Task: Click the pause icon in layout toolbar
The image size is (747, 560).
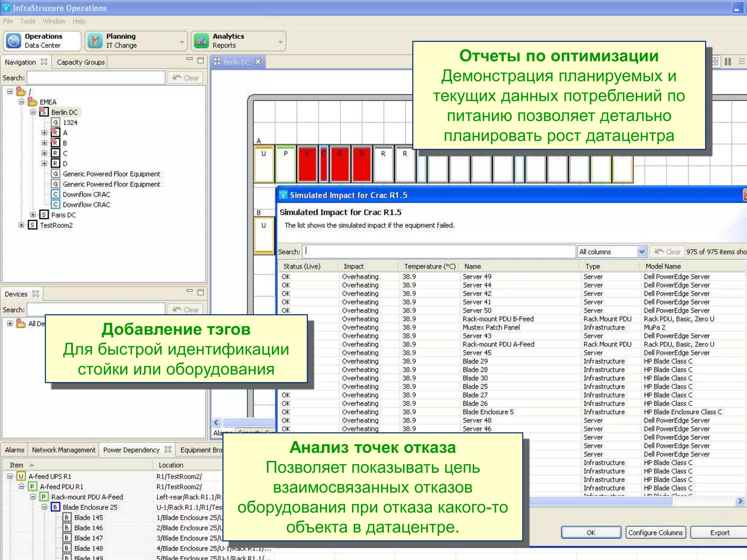Action: pyautogui.click(x=728, y=62)
